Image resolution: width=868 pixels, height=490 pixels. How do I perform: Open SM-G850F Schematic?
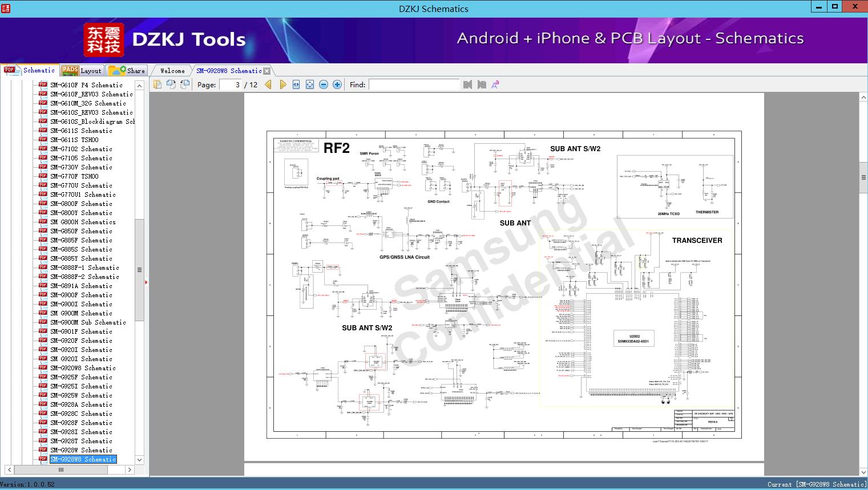(81, 231)
